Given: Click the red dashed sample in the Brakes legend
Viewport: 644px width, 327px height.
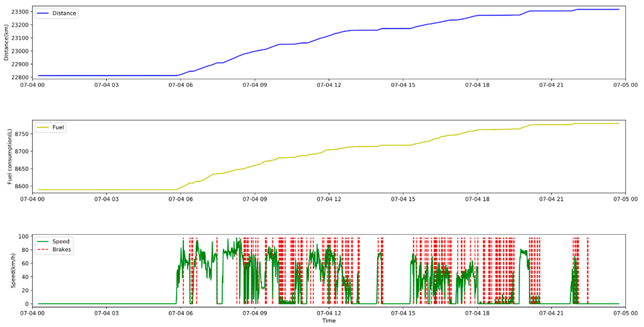Looking at the screenshot, I should (43, 250).
